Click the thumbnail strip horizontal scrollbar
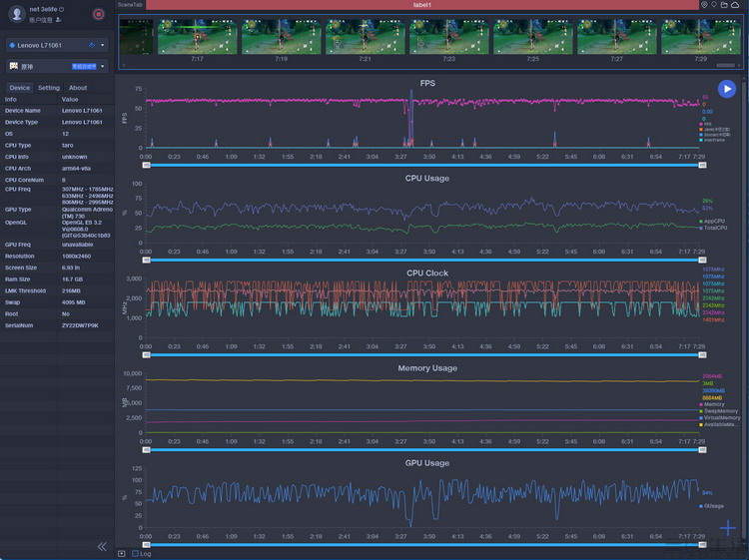 (726, 66)
